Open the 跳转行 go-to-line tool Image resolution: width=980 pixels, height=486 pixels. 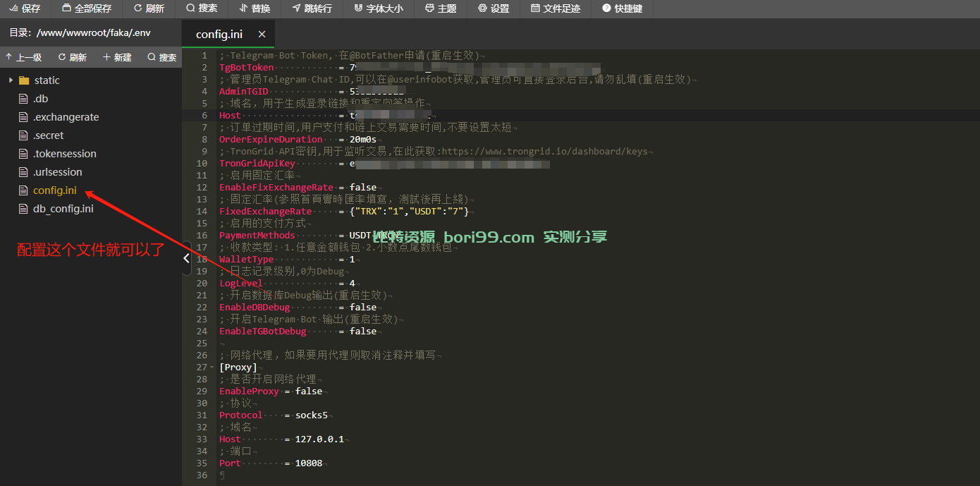(x=312, y=8)
